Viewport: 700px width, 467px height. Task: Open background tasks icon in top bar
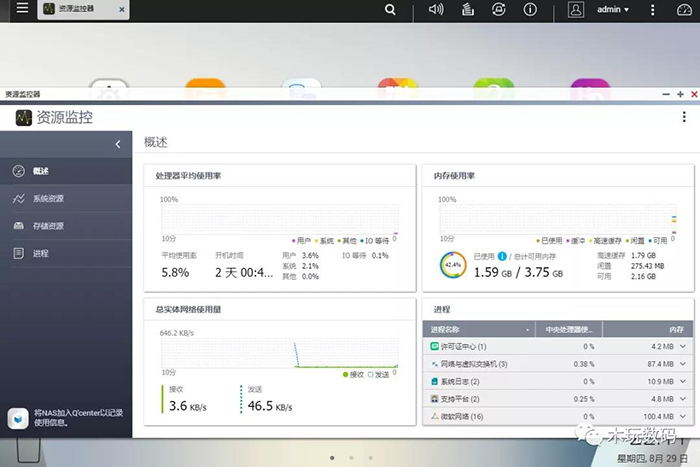tap(466, 10)
